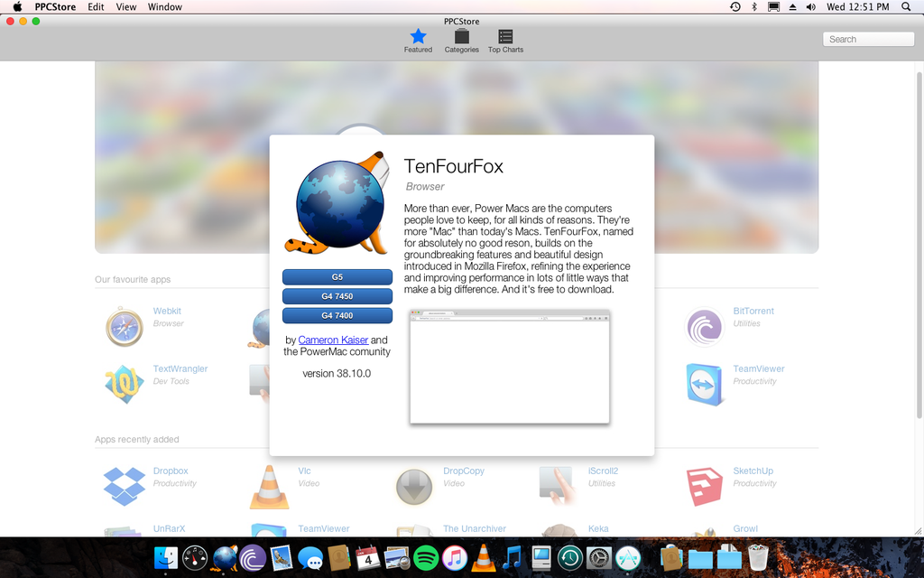This screenshot has width=924, height=578.
Task: Open the Apple menu
Action: pos(18,7)
